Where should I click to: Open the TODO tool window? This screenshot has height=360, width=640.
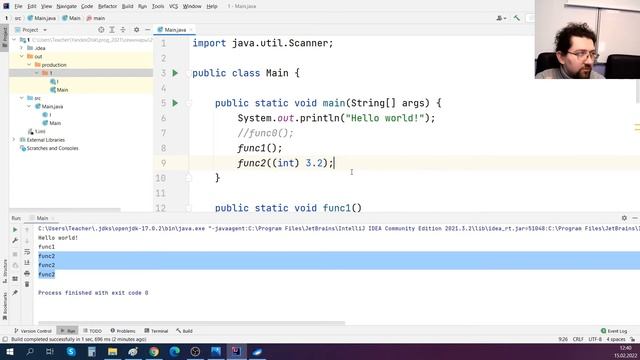[93, 331]
